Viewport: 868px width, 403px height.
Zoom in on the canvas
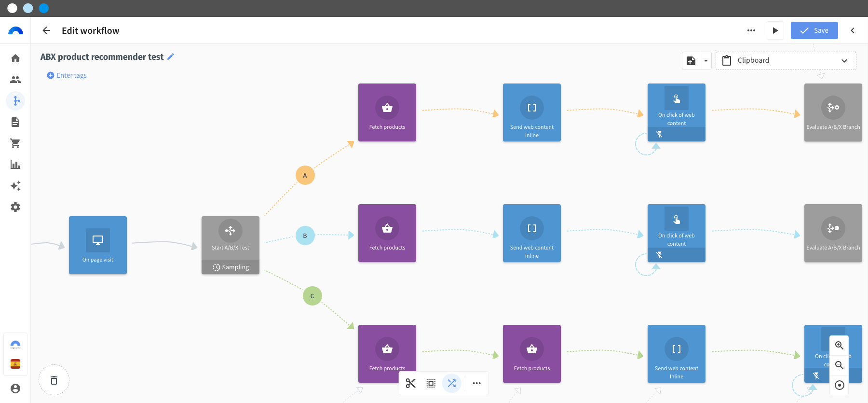839,346
